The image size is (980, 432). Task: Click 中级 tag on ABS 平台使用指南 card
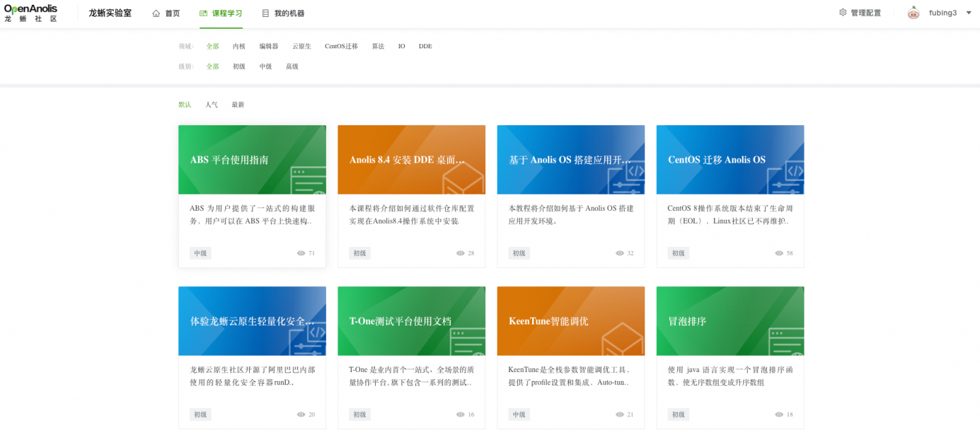click(x=200, y=253)
